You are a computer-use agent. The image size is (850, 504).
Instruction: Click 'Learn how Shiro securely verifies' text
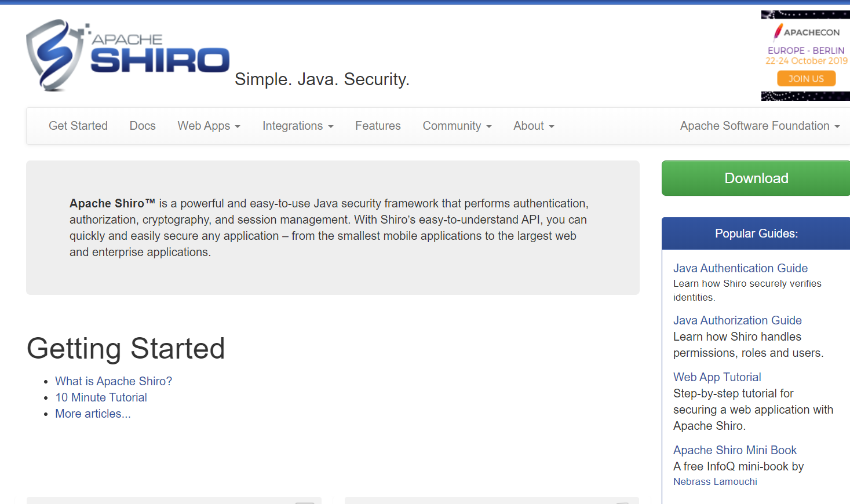click(x=747, y=283)
